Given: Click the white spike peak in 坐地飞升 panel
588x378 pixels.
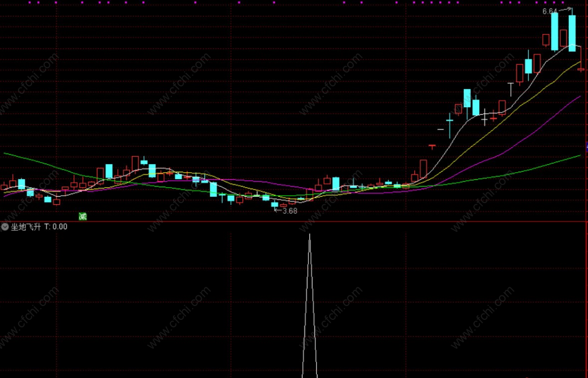Looking at the screenshot, I should (x=310, y=235).
